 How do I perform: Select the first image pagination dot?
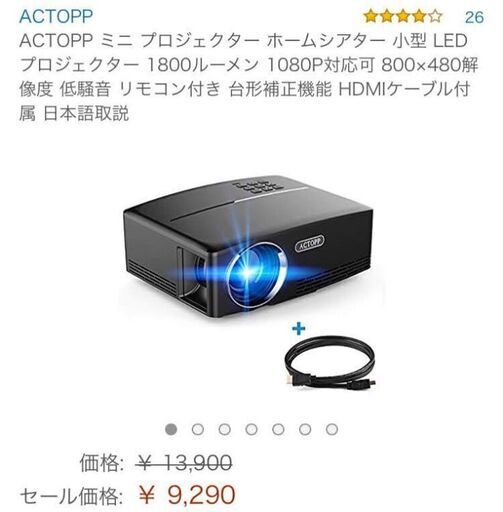click(171, 429)
